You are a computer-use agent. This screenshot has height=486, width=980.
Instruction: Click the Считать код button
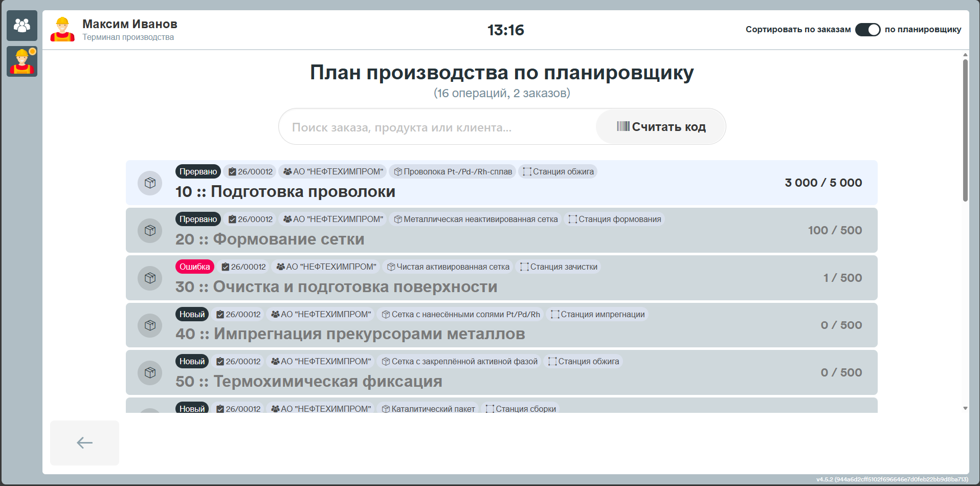661,126
